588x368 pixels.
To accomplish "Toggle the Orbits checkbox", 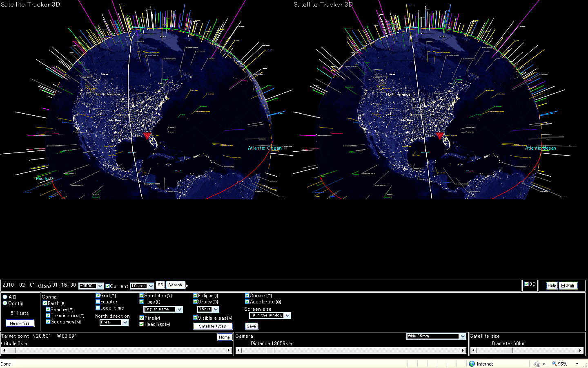I will click(195, 302).
